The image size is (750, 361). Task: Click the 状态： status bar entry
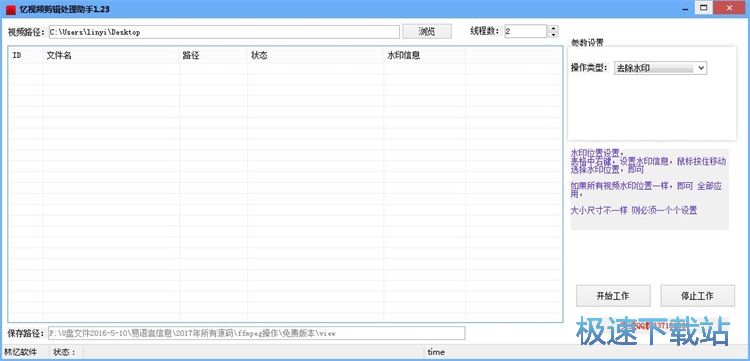[65, 352]
